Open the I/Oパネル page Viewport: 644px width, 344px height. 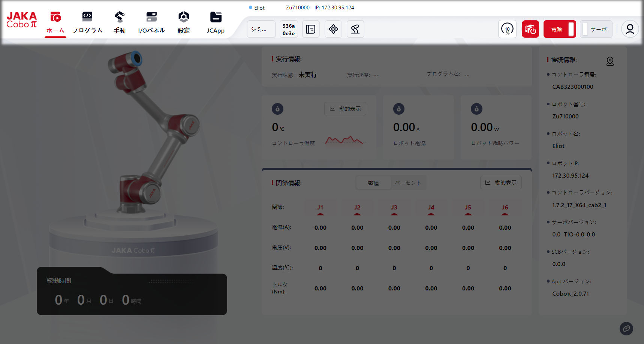[x=151, y=22]
